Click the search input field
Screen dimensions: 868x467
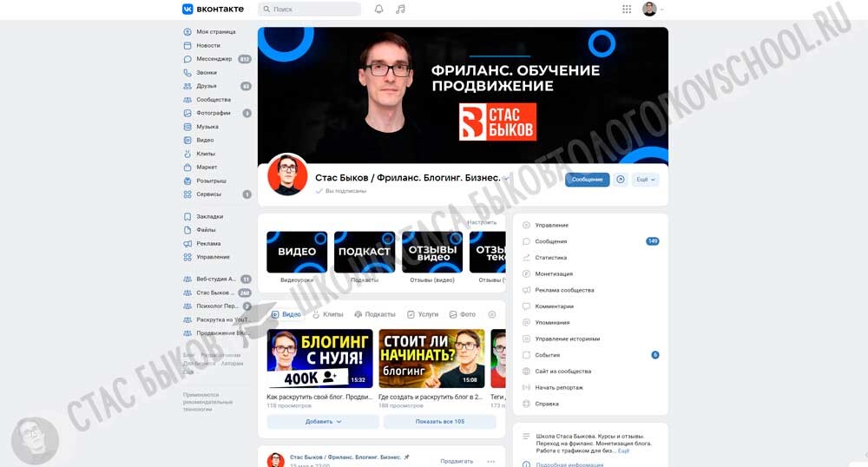pos(310,10)
